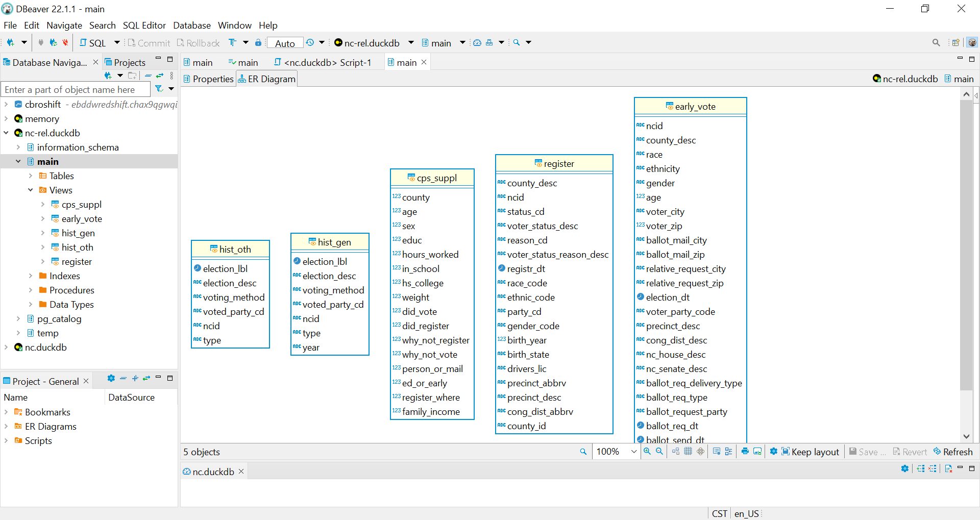Screen dimensions: 980x520
Task: Click the dashboard gauge icon in toolbar
Action: 477,43
